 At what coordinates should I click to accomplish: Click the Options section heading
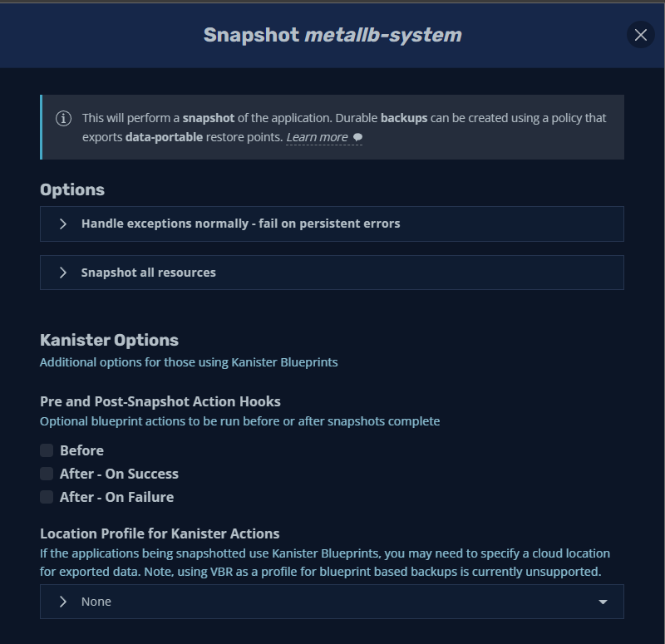[72, 189]
